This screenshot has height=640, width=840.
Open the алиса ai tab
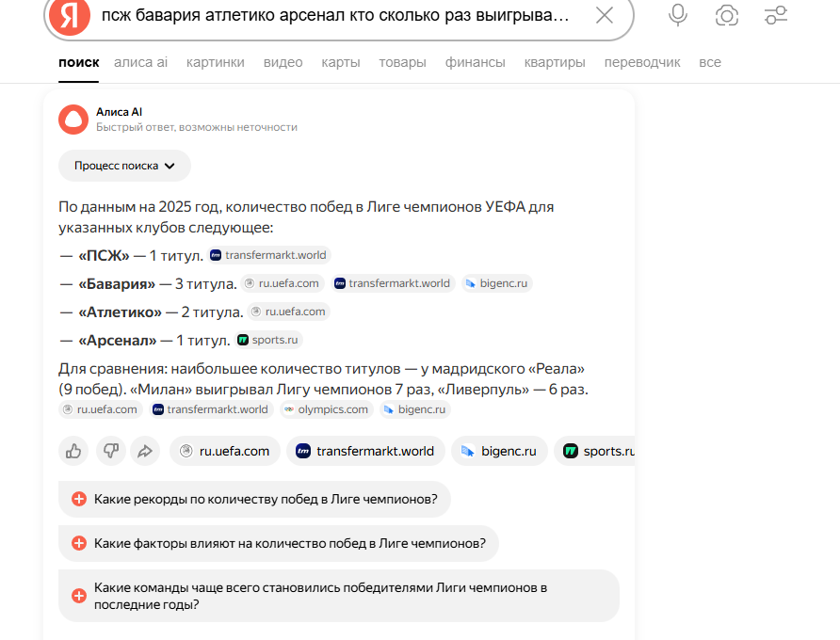pos(141,62)
